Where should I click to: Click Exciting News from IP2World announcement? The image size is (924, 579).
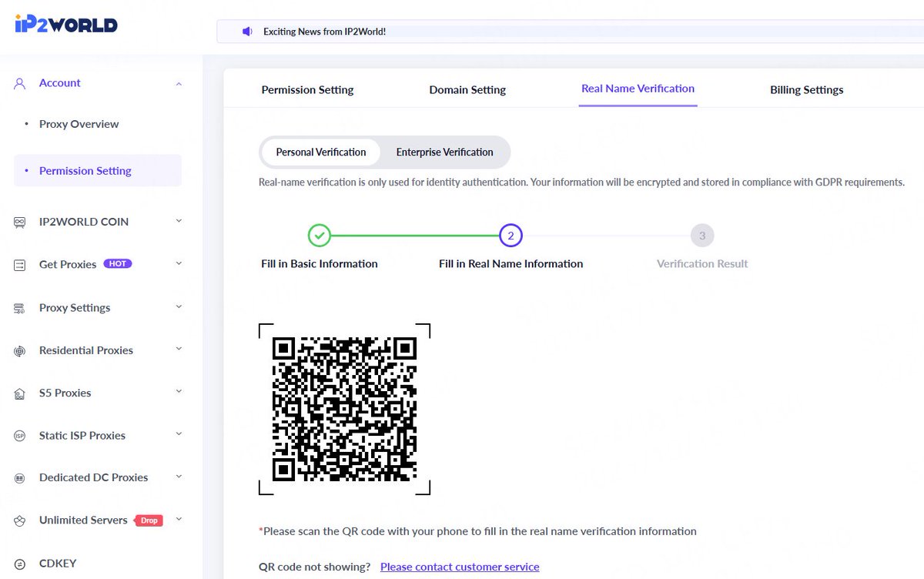pos(324,32)
